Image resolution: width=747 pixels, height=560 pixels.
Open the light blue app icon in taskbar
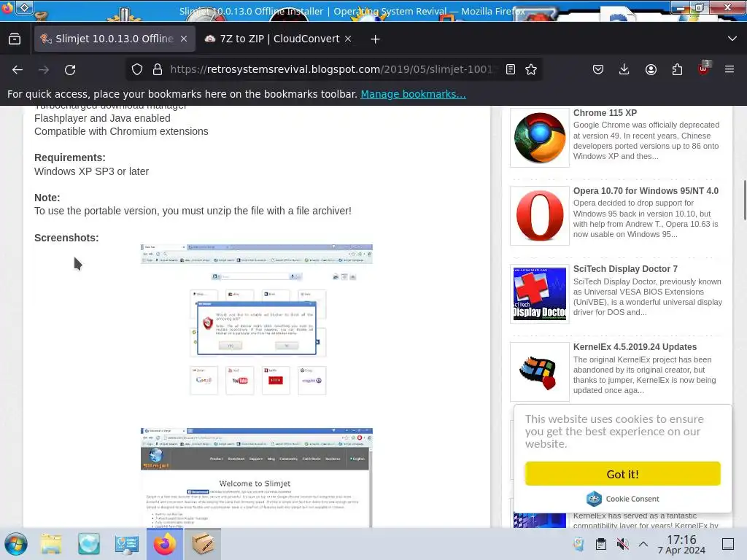pos(89,544)
